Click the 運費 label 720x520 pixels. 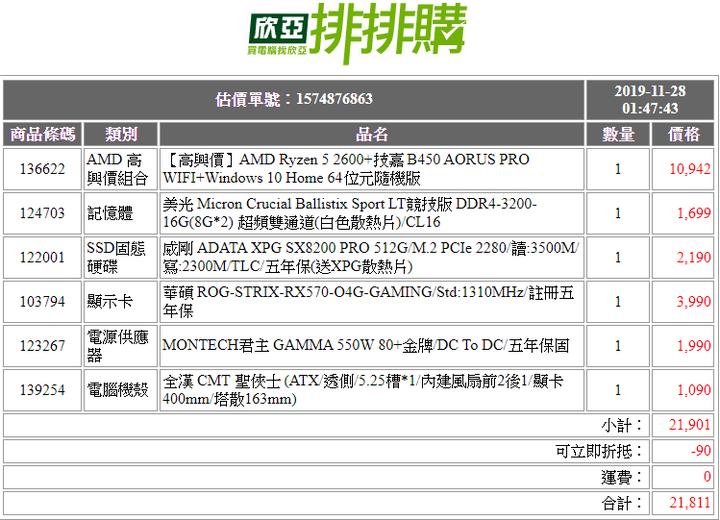tap(622, 477)
